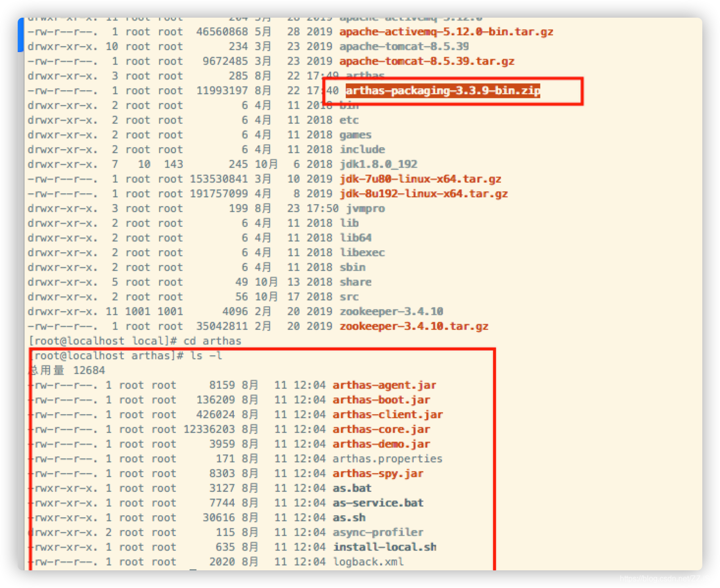Click arthas.properties file name

point(388,459)
